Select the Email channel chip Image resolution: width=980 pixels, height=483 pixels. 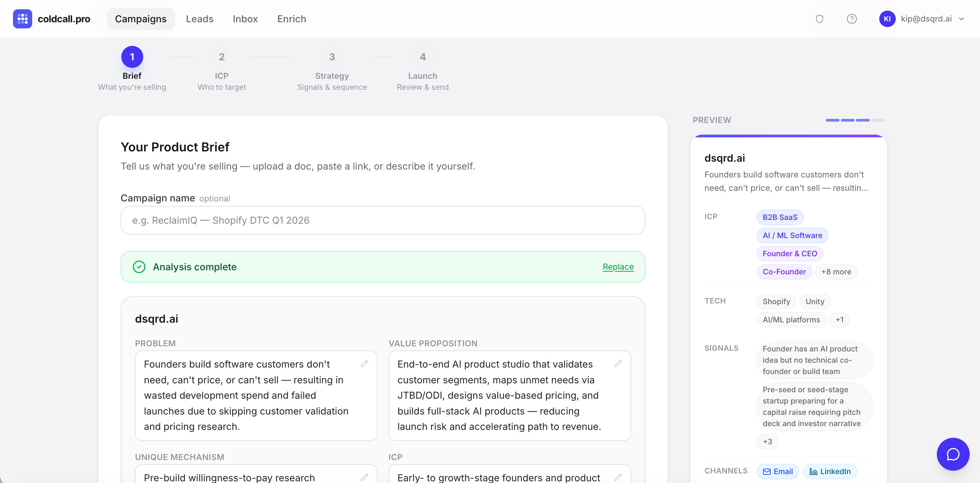coord(777,471)
